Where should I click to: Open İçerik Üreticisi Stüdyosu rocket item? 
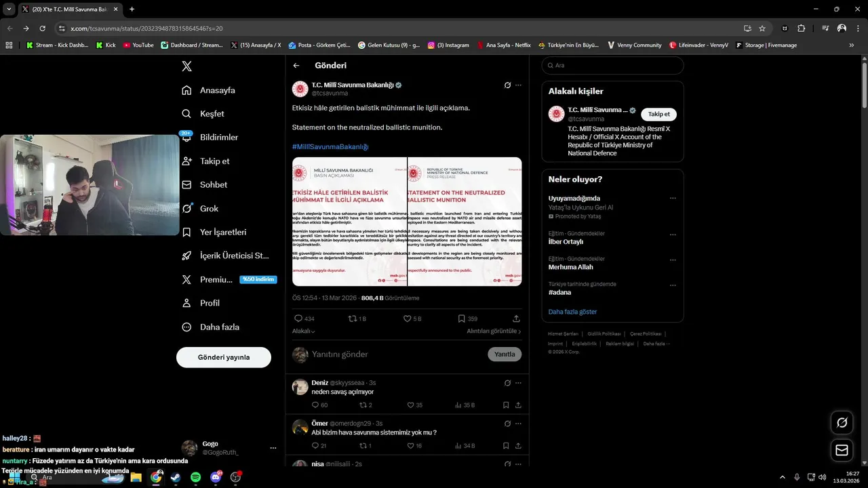coord(225,256)
